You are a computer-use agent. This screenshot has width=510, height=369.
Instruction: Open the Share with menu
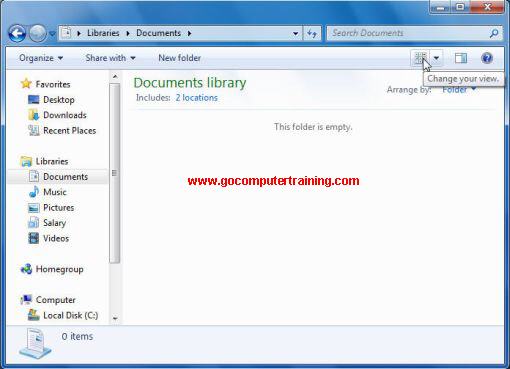(x=110, y=58)
